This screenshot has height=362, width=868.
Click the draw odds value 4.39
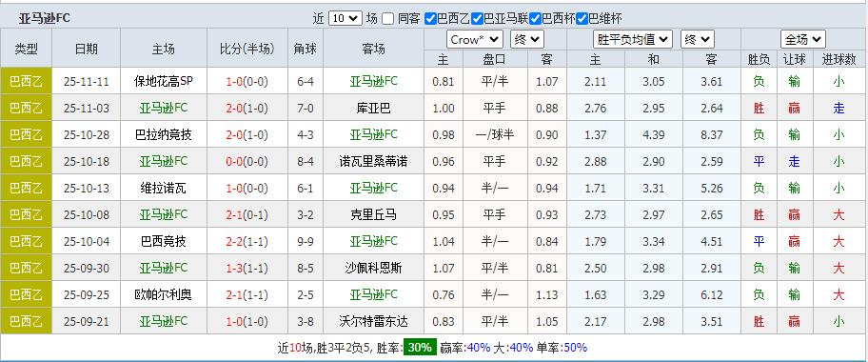tap(654, 134)
